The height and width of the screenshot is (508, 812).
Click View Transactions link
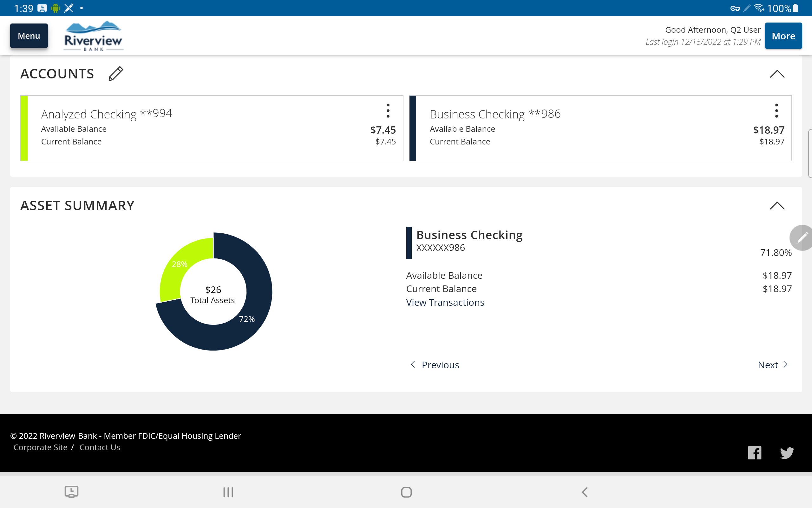445,302
